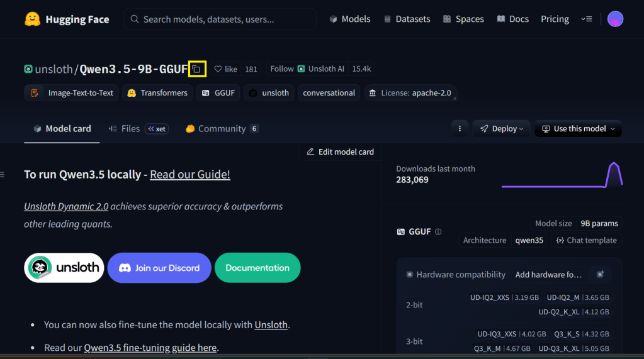644x359 pixels.
Task: Select the UD-Q2_K_XL 4.12 GB quant
Action: 573,312
